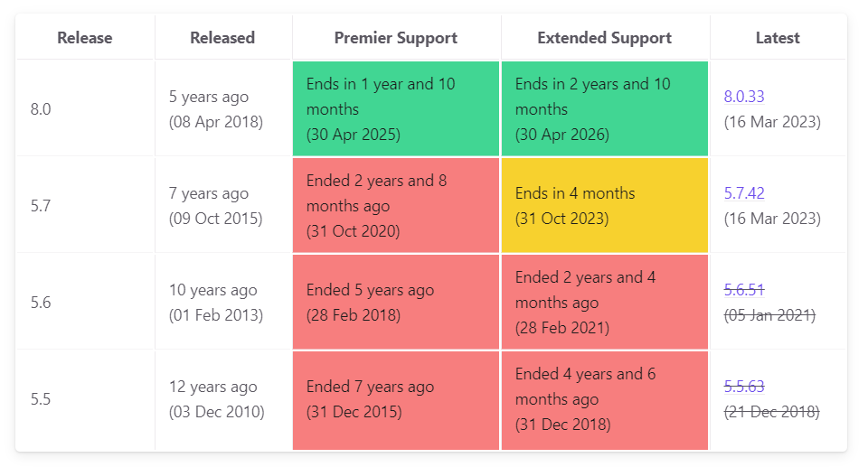The width and height of the screenshot is (868, 467).
Task: Select the 8.0 release cell
Action: 85,109
